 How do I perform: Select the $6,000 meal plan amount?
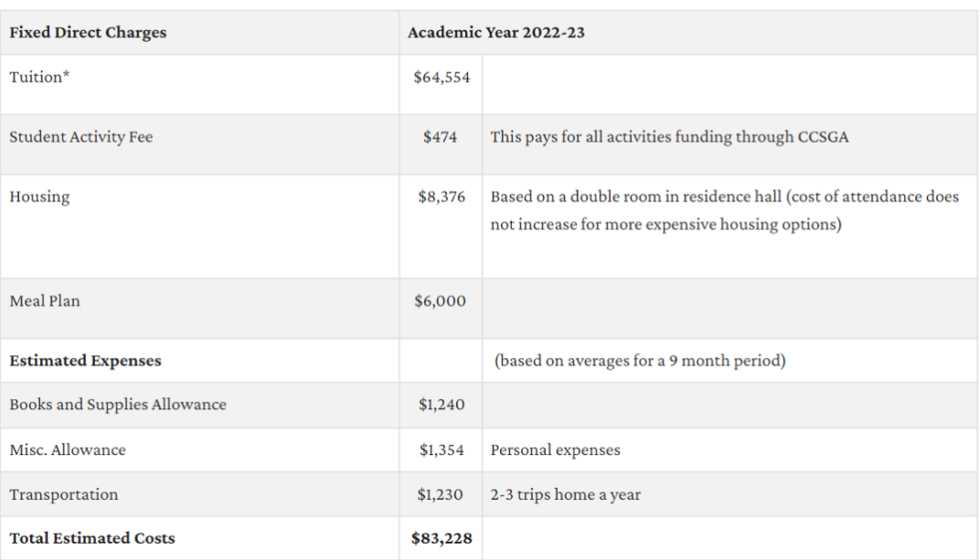pyautogui.click(x=440, y=301)
